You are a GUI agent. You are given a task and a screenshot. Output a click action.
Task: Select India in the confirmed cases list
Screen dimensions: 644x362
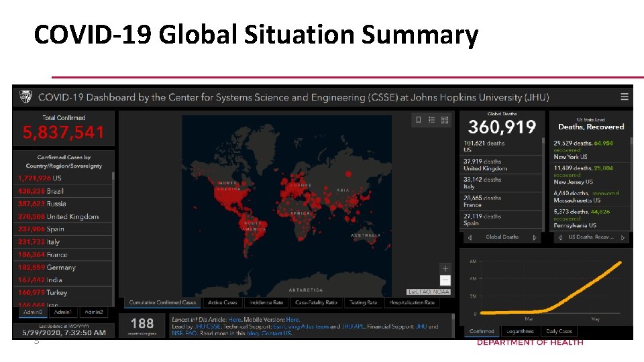tap(63, 280)
